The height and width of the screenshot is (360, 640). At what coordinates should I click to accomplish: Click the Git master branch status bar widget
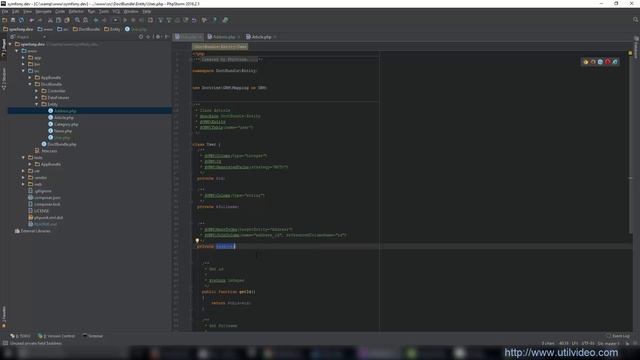tap(609, 343)
